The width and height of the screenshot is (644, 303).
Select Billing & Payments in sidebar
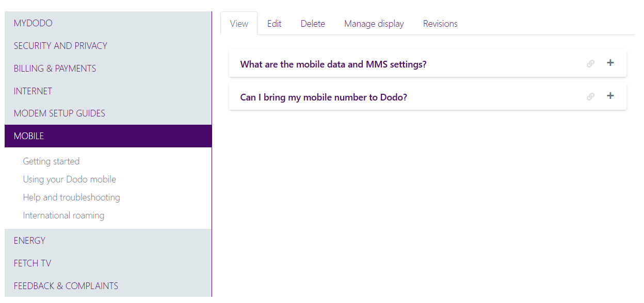pos(55,69)
